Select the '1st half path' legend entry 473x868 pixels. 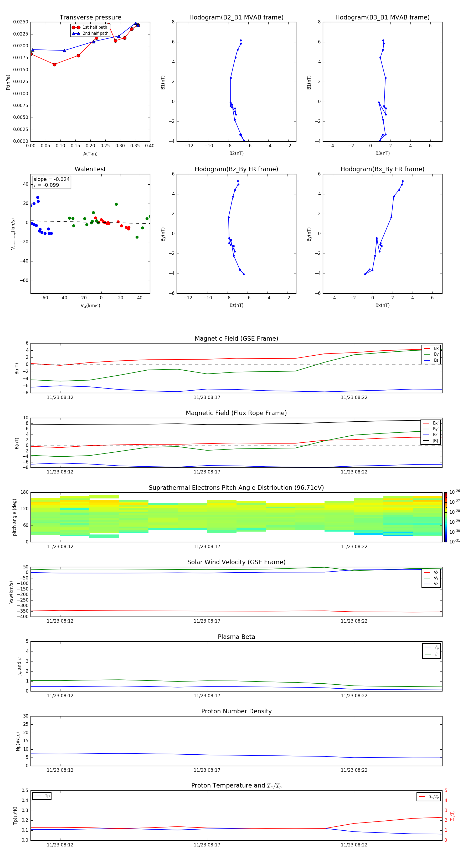[x=90, y=27]
